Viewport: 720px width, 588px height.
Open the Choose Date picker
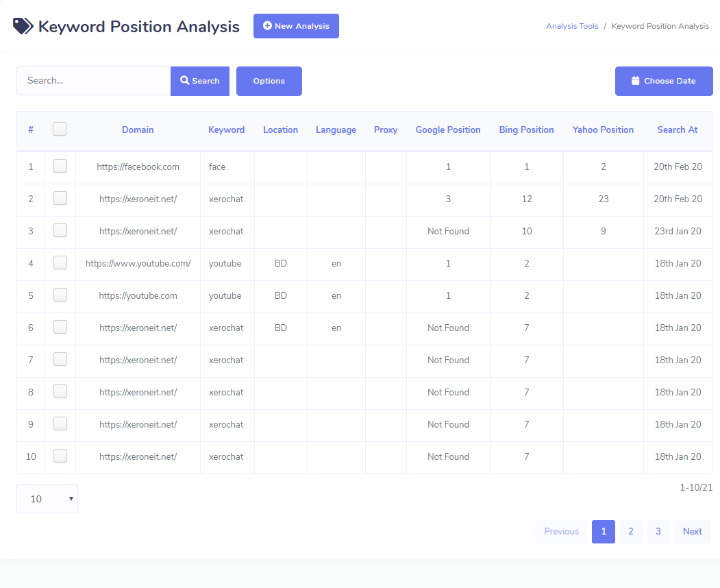pyautogui.click(x=664, y=81)
